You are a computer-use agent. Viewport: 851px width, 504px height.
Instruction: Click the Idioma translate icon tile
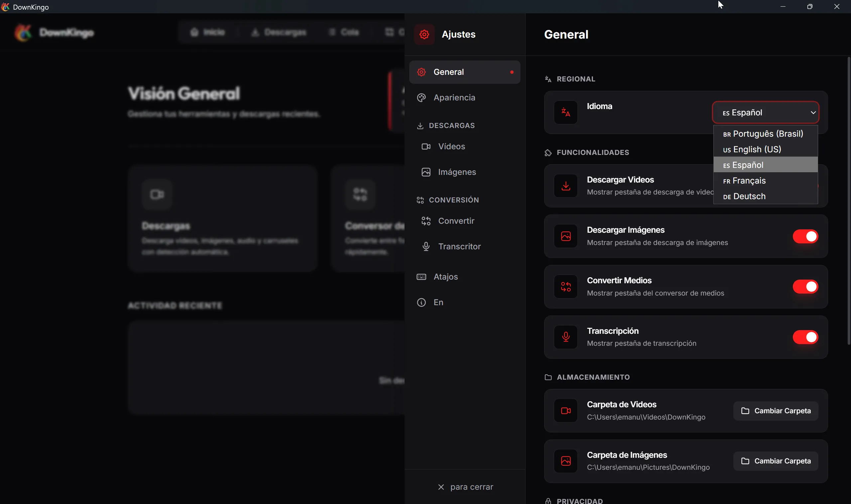click(565, 112)
